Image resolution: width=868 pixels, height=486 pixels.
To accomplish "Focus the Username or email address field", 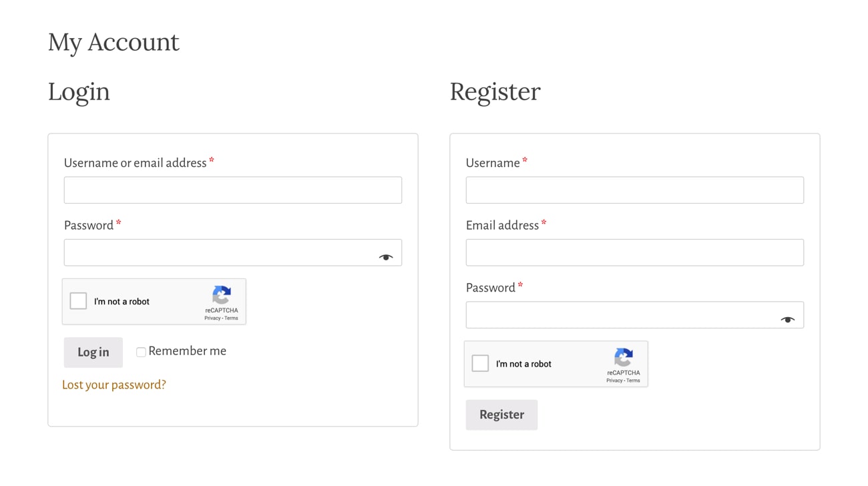I will [x=232, y=190].
